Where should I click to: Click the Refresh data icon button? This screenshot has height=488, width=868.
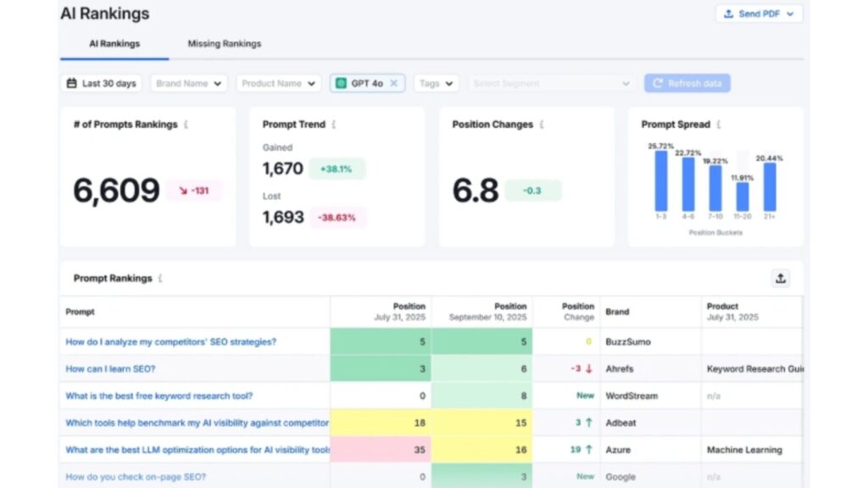[x=659, y=83]
